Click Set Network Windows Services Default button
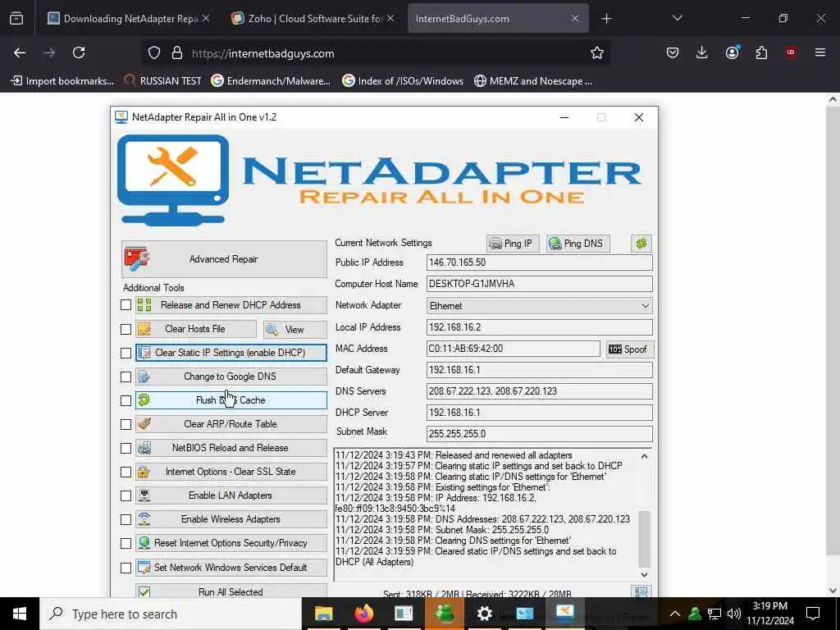This screenshot has height=630, width=840. 231,568
